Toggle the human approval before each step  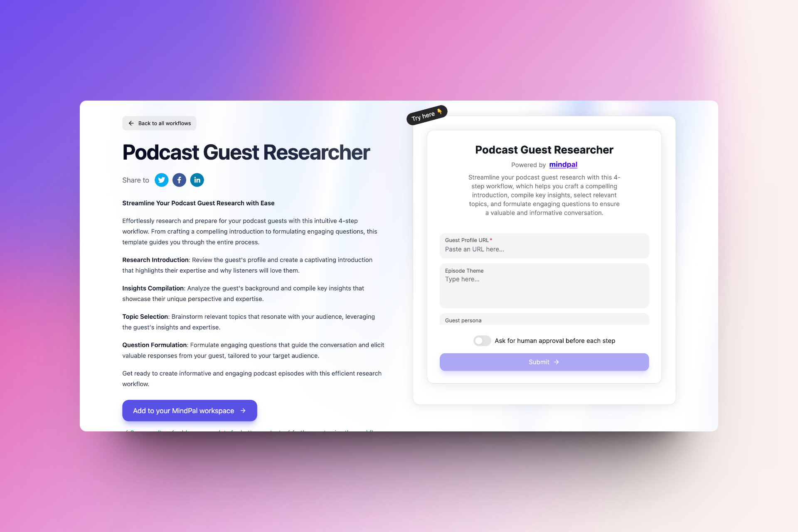click(x=482, y=341)
